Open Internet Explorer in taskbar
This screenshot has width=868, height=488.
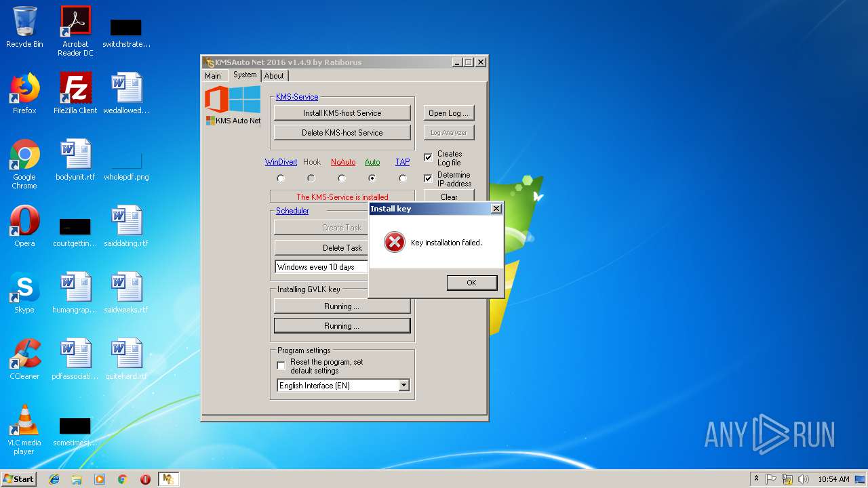tap(54, 479)
